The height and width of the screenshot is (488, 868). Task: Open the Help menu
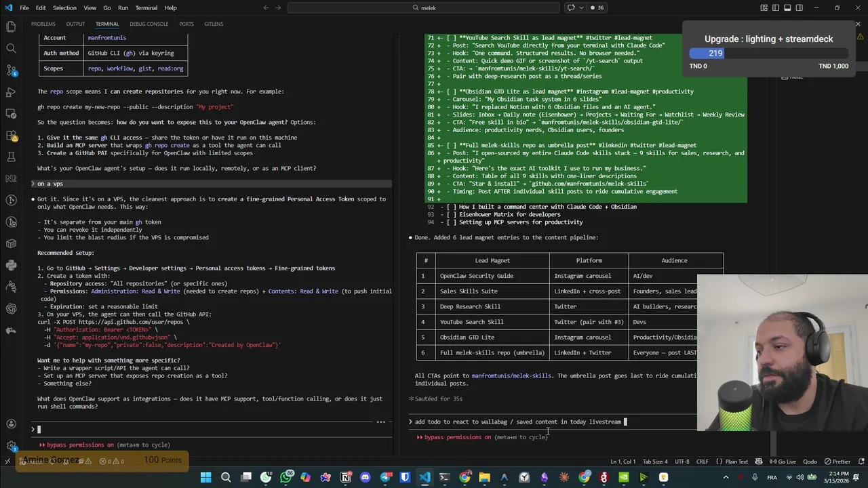point(170,7)
